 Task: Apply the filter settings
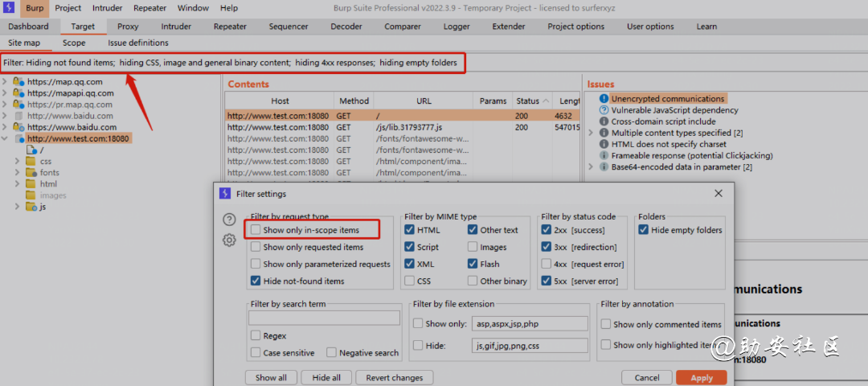coord(702,378)
